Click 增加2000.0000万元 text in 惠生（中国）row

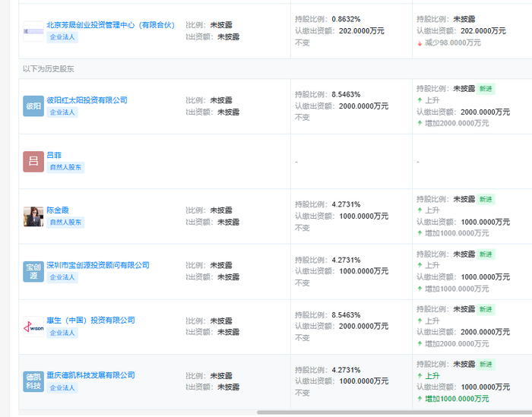click(457, 344)
